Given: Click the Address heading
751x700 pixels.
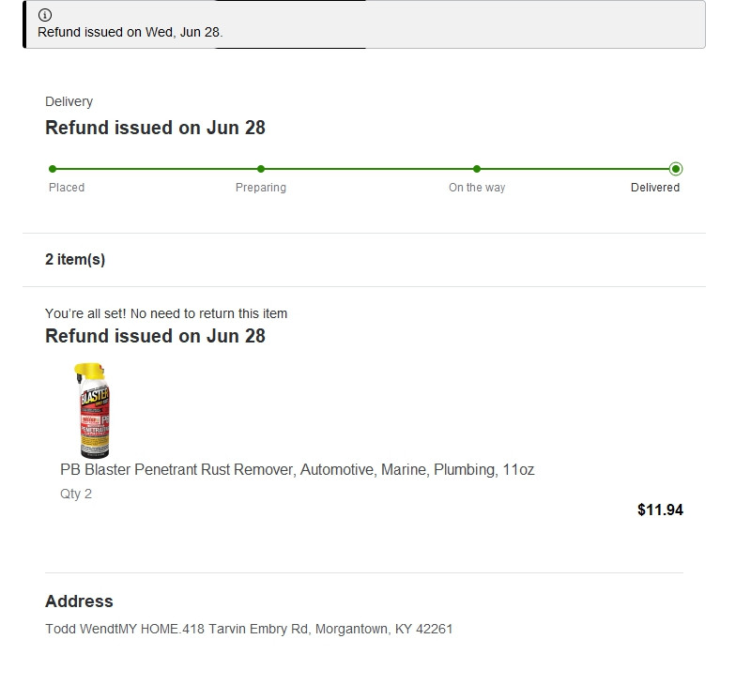Looking at the screenshot, I should point(79,601).
